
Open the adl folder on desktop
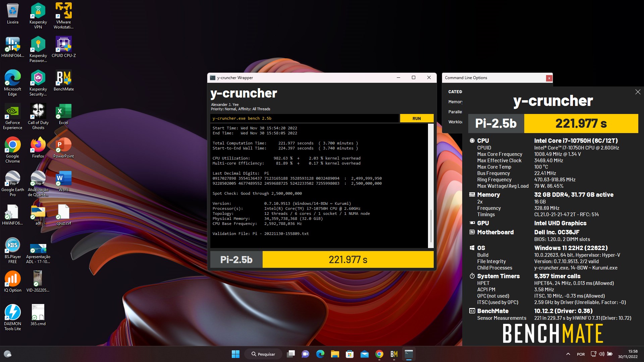38,215
